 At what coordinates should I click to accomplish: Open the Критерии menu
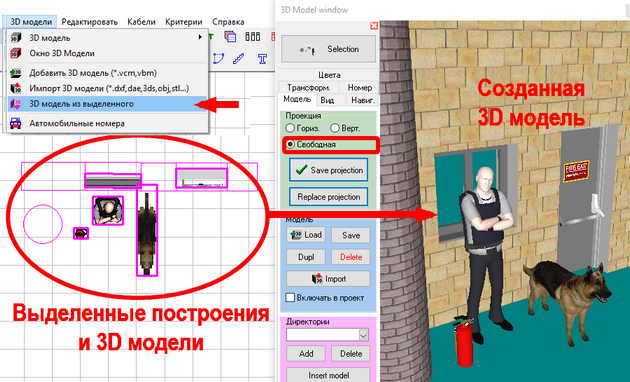[x=184, y=22]
